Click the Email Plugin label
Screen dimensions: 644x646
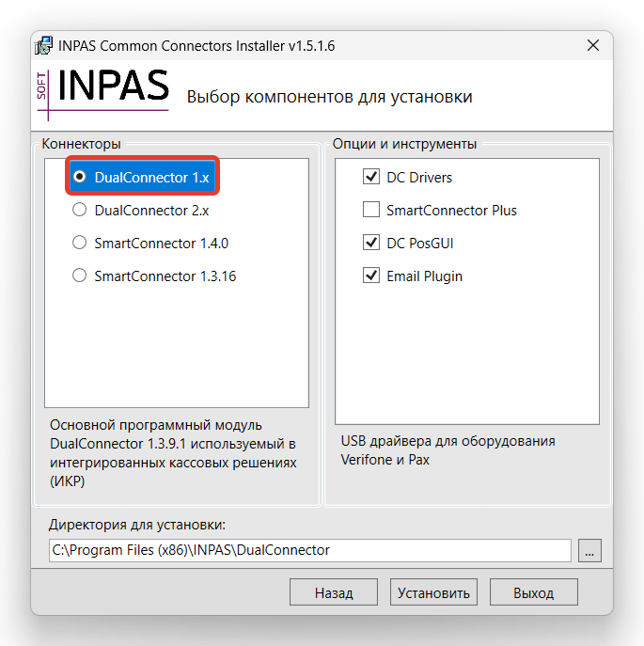point(424,276)
